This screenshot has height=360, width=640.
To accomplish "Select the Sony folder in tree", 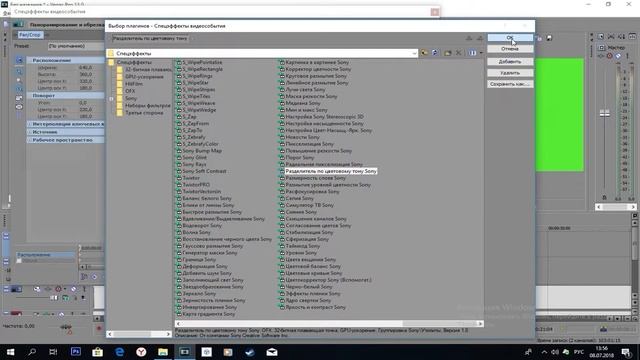I will click(x=131, y=98).
